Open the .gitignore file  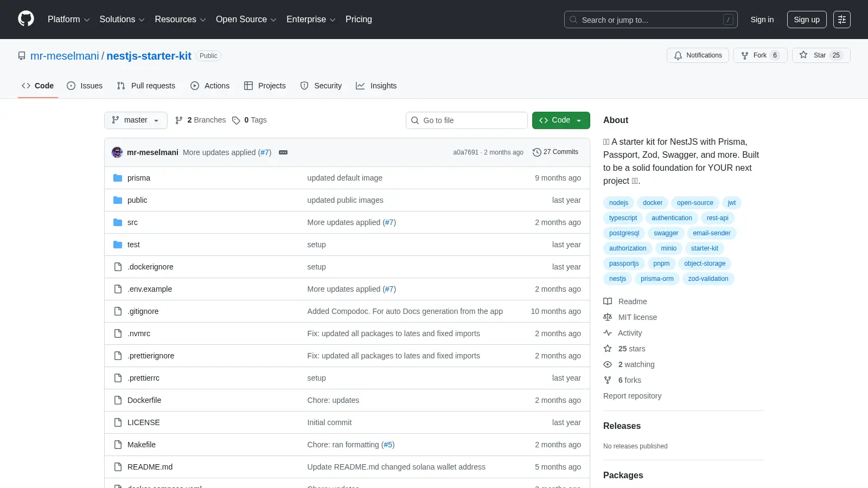(143, 311)
